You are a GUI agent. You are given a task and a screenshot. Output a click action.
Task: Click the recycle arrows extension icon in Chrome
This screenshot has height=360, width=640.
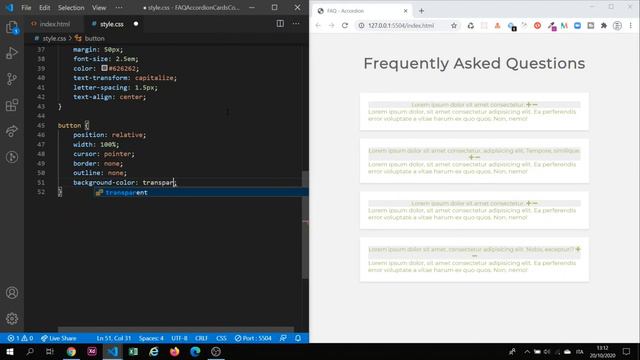tap(471, 25)
